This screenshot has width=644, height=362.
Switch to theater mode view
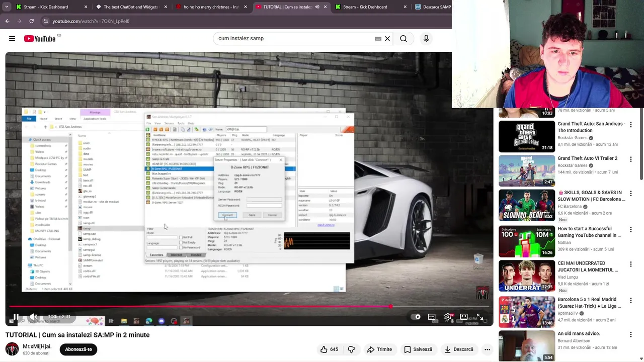pos(464,317)
